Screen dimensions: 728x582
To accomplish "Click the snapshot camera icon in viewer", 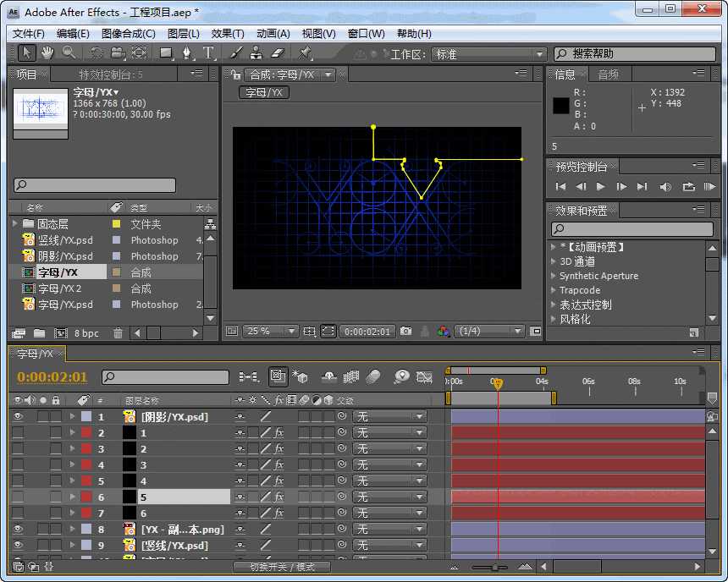I will [x=405, y=331].
